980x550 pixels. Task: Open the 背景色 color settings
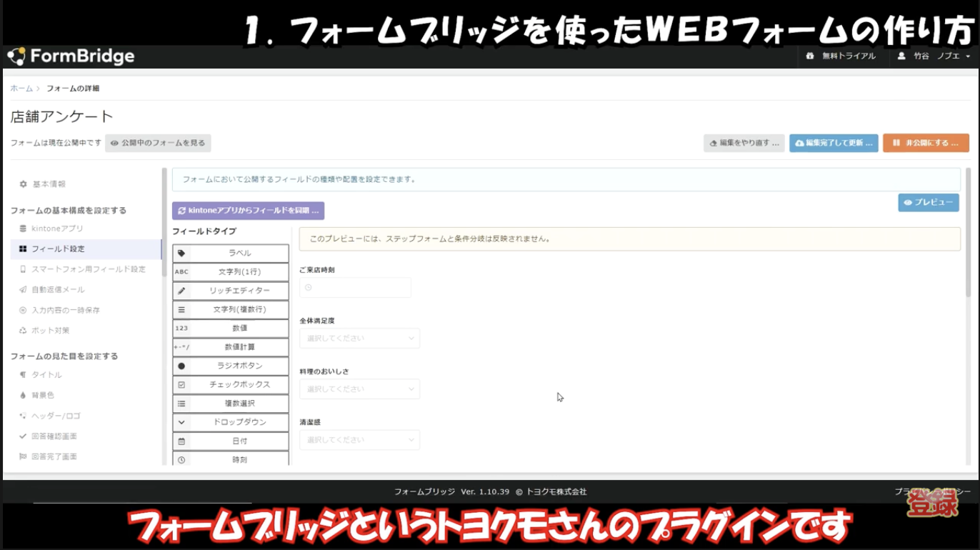click(x=44, y=394)
